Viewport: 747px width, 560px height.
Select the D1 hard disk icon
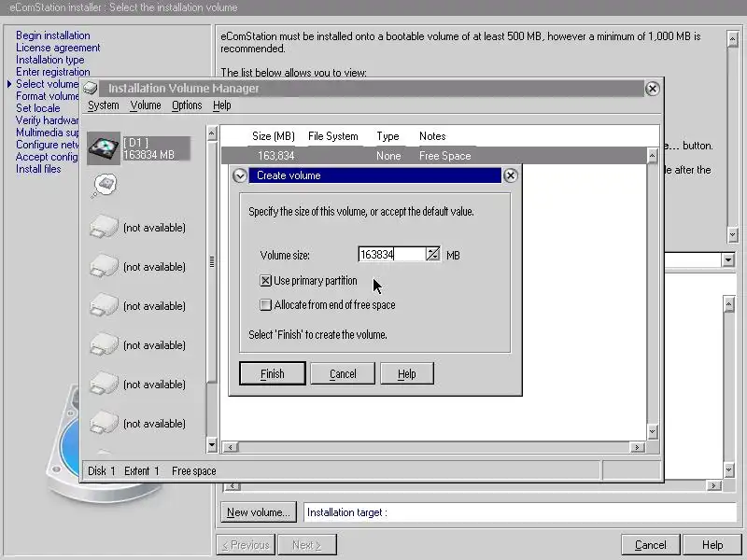coord(104,148)
